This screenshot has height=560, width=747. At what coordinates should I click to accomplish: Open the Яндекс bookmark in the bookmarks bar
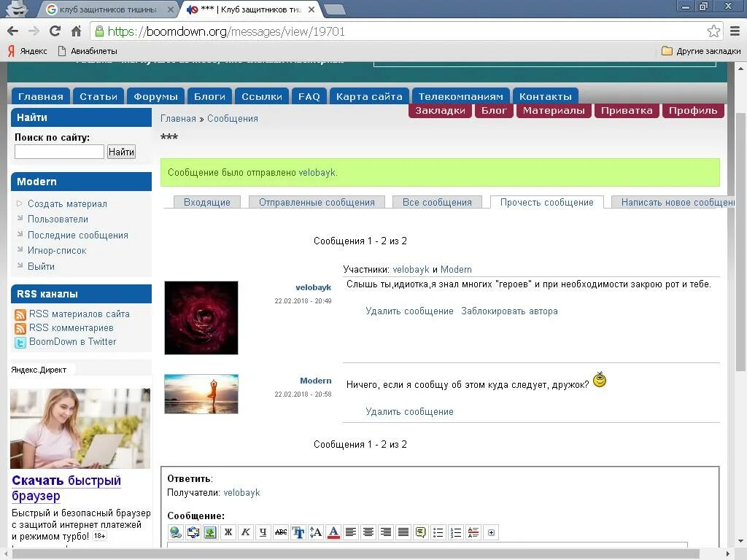click(x=27, y=51)
